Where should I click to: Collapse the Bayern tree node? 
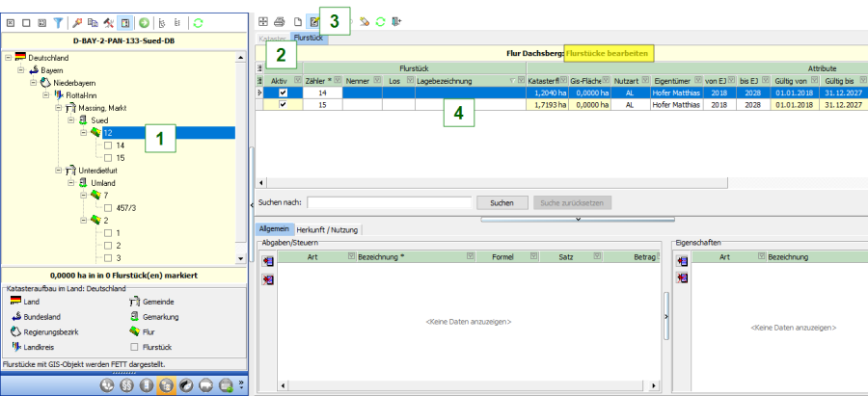pos(21,70)
